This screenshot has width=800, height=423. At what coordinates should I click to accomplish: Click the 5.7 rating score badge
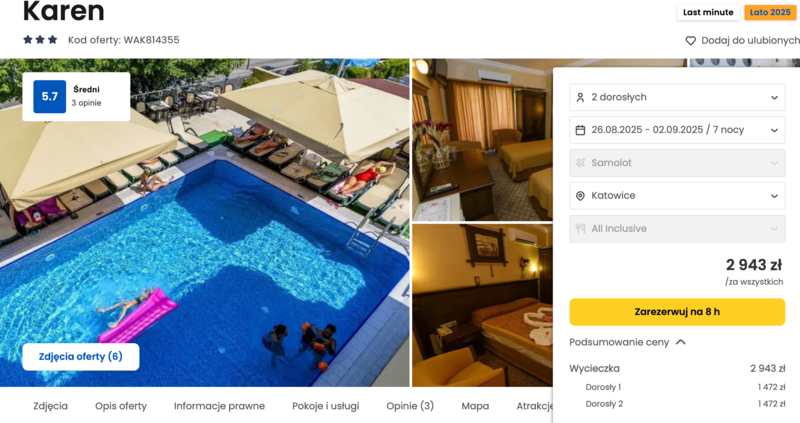(49, 96)
